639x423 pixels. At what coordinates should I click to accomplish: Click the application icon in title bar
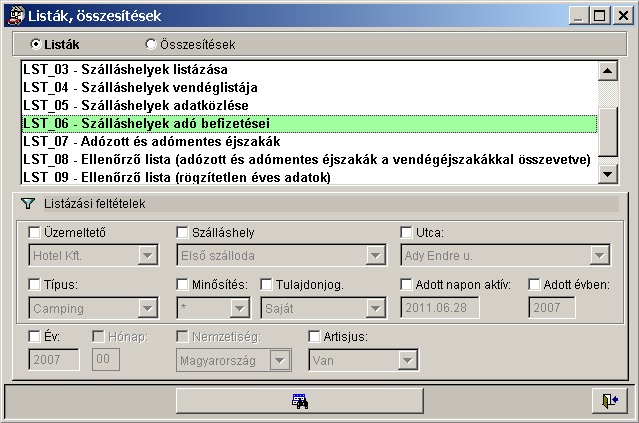15,15
